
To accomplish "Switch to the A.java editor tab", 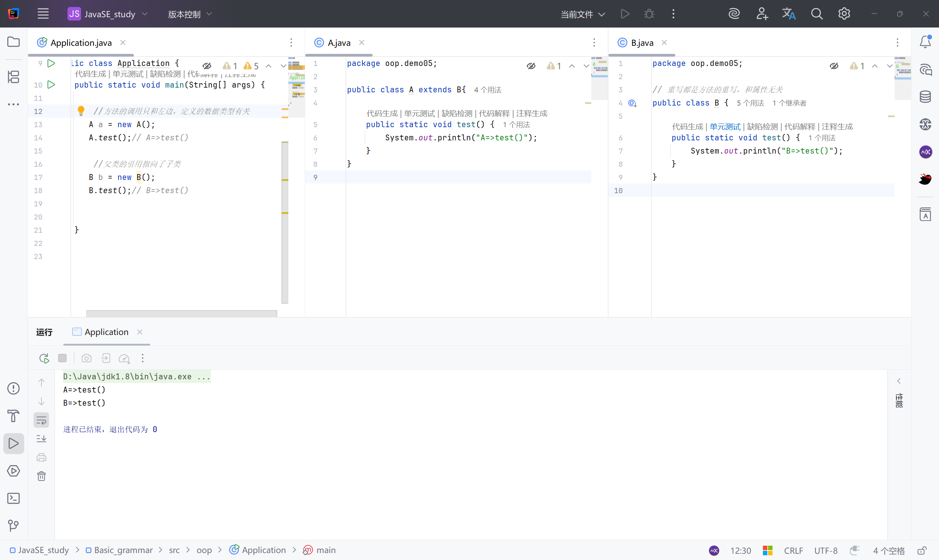I will [x=339, y=43].
